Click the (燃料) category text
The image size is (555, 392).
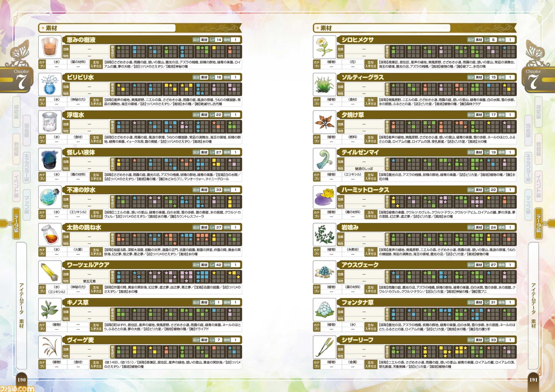point(352,137)
